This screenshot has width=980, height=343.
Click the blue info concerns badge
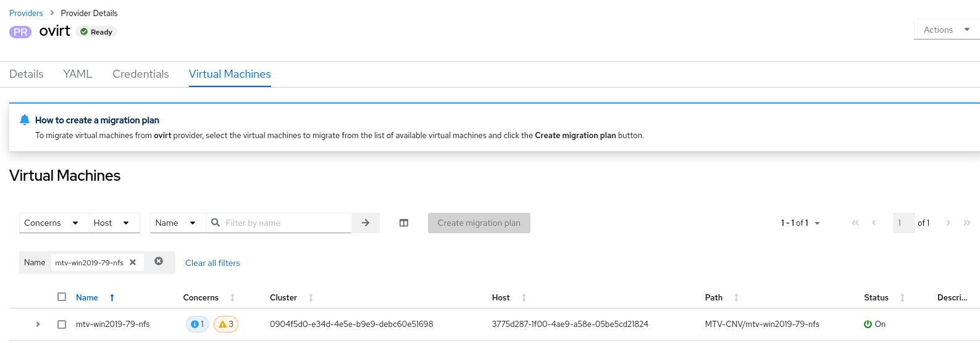197,324
